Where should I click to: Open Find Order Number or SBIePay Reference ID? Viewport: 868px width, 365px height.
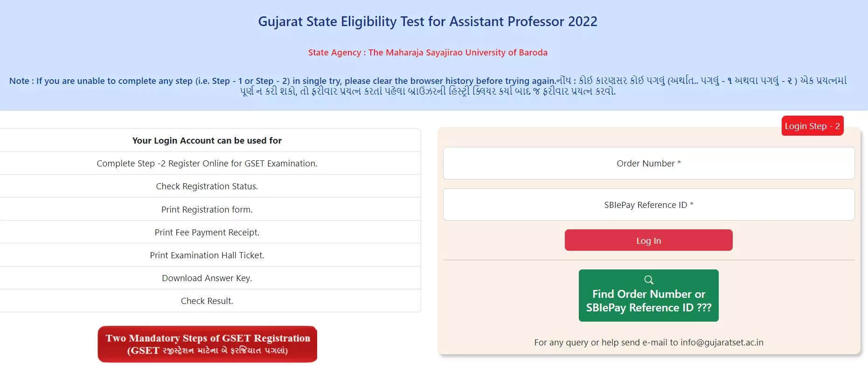pyautogui.click(x=649, y=296)
